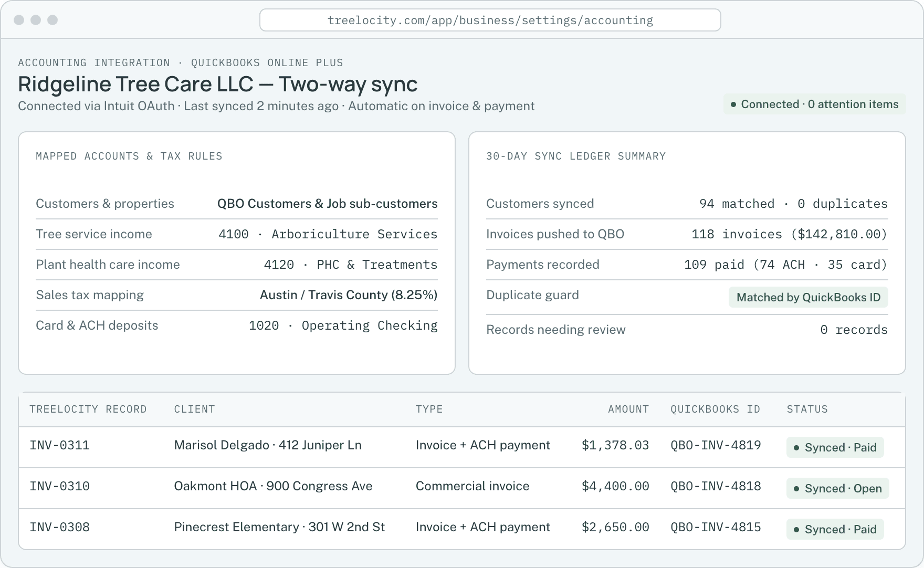Click the 4120 · PHC & Treatments mapping

click(x=351, y=265)
